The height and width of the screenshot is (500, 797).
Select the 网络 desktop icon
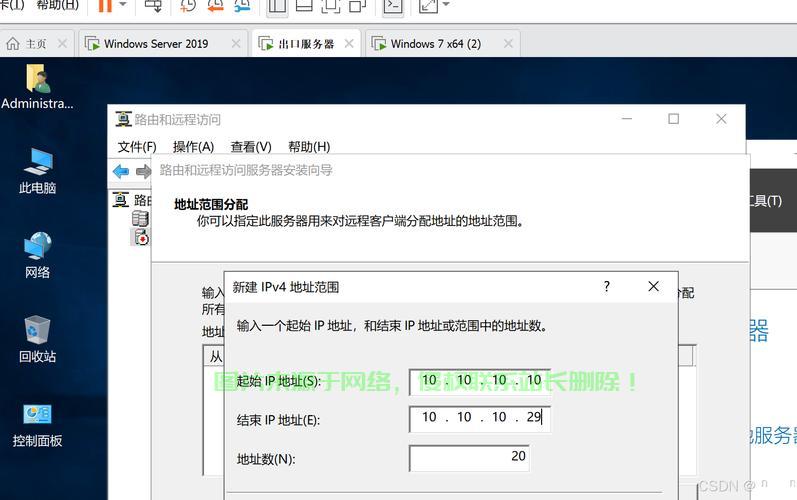pyautogui.click(x=37, y=255)
